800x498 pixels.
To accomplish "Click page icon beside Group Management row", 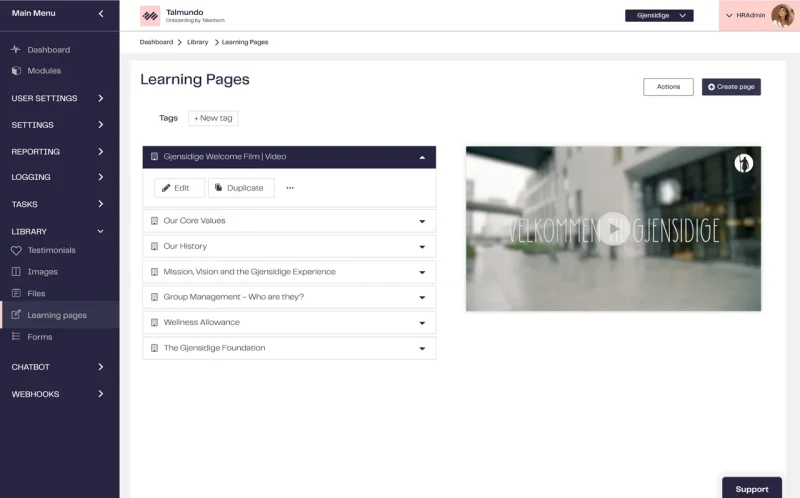I will (154, 297).
